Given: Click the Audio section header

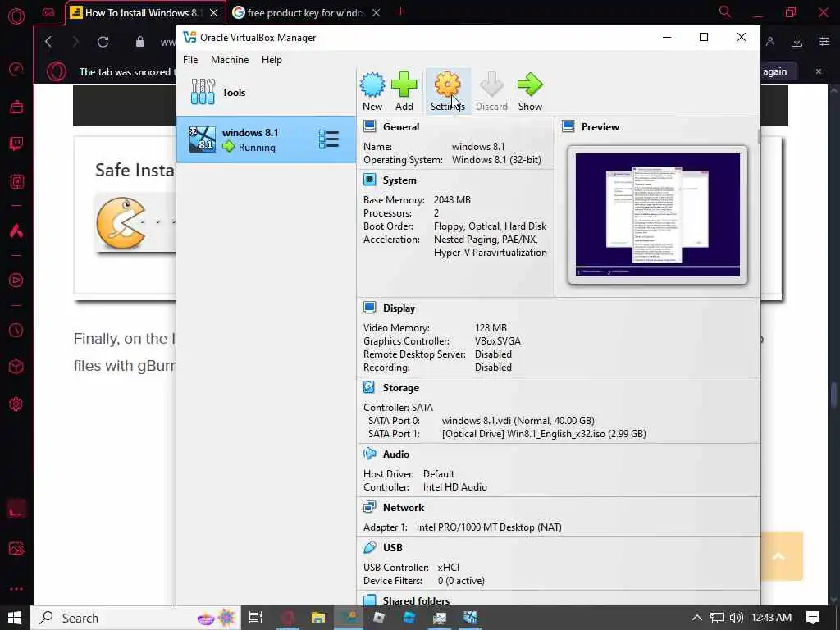Looking at the screenshot, I should (396, 454).
